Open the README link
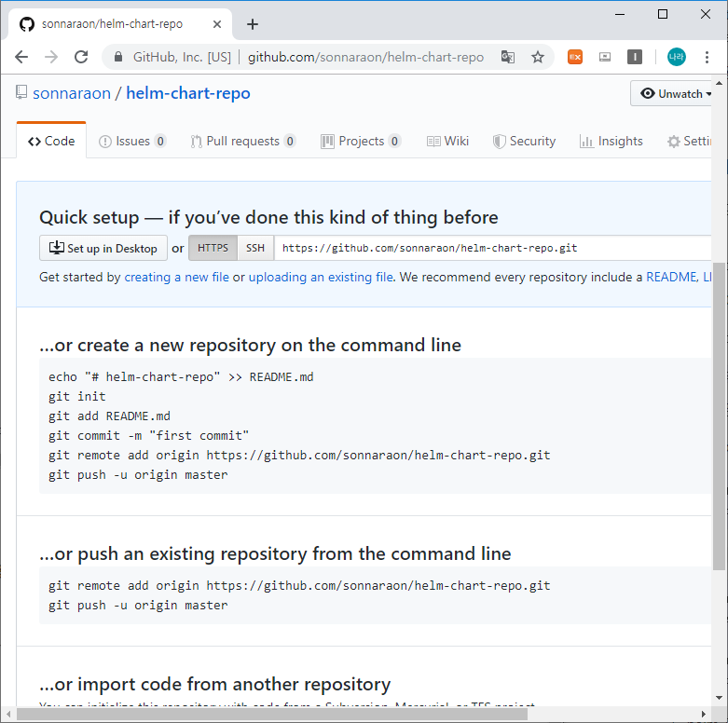The height and width of the screenshot is (723, 728). (671, 277)
